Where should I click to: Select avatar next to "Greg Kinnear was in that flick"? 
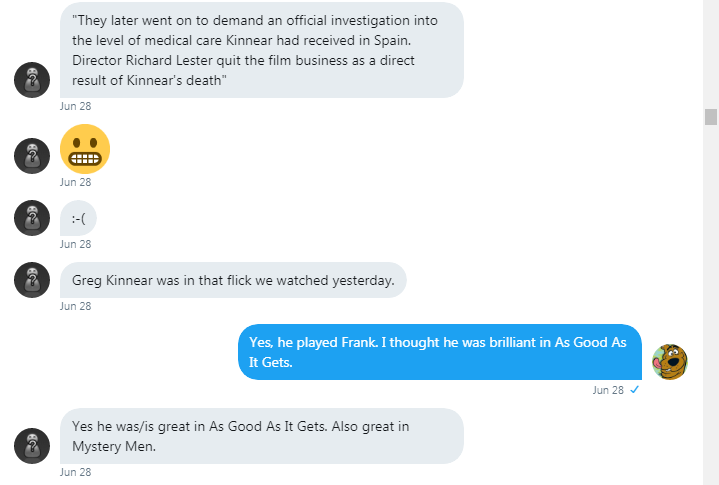(x=32, y=280)
